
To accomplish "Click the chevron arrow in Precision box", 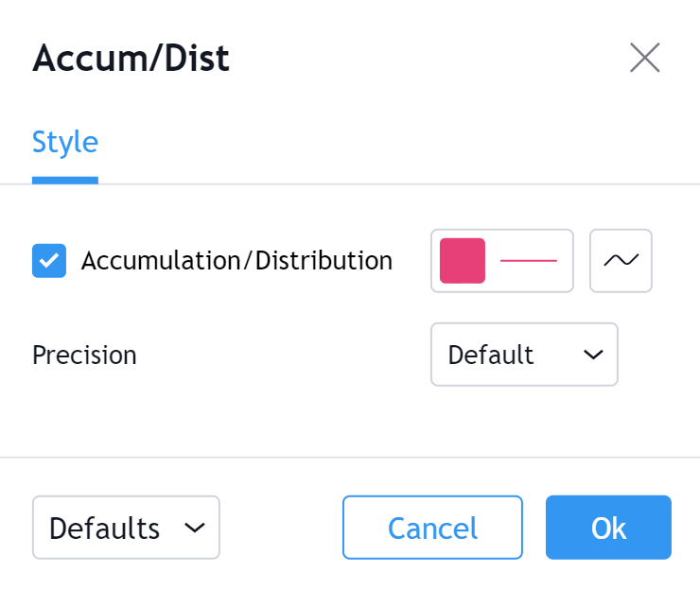I will tap(593, 355).
